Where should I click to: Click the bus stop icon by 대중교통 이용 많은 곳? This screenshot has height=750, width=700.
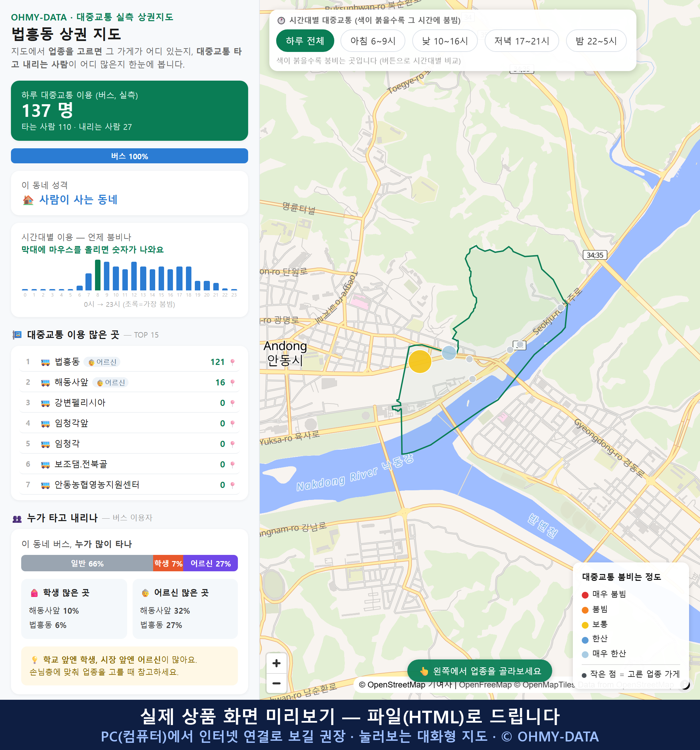coord(17,335)
